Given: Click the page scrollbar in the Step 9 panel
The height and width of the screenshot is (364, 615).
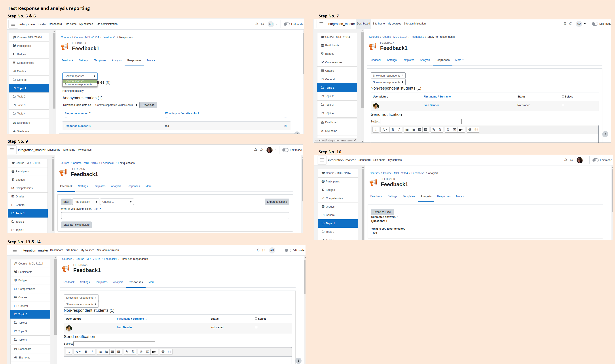Looking at the screenshot, I should 302,180.
